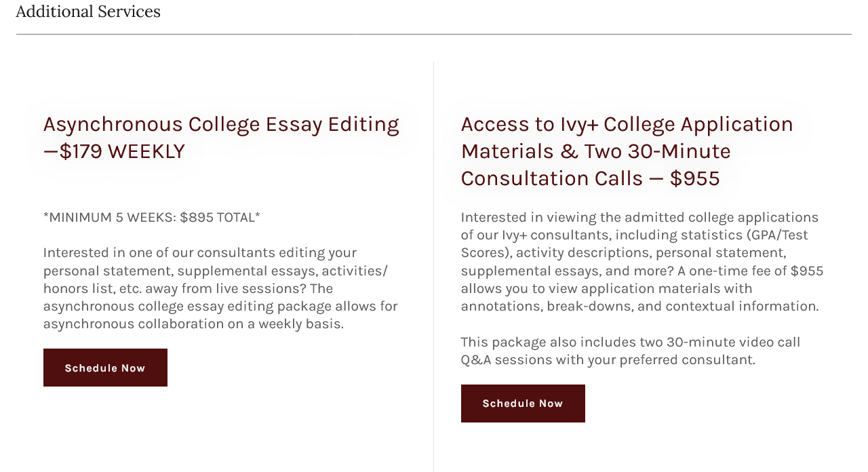This screenshot has width=868, height=472.
Task: Click the paragraph starting 'Interested in viewing the admitted'
Action: pos(642,262)
